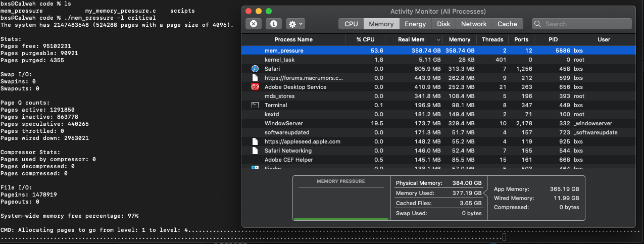Switch to the Disk tab
The height and width of the screenshot is (244, 644).
[x=443, y=24]
